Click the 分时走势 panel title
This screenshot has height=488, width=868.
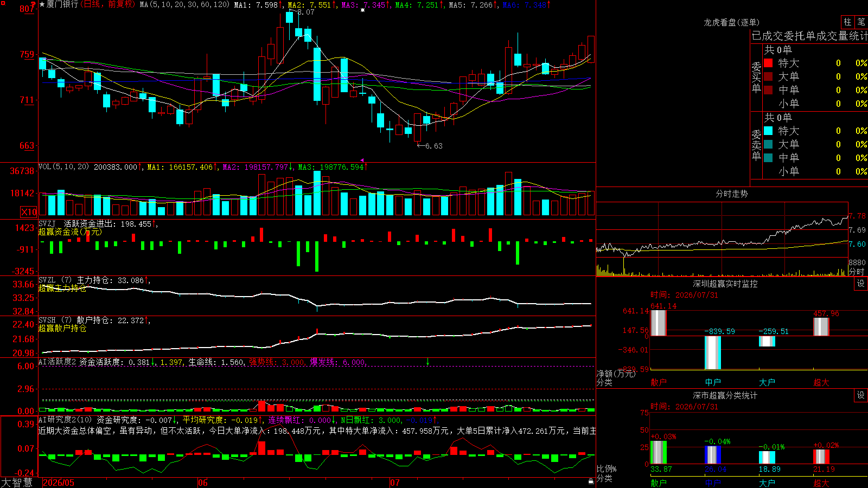[x=731, y=194]
